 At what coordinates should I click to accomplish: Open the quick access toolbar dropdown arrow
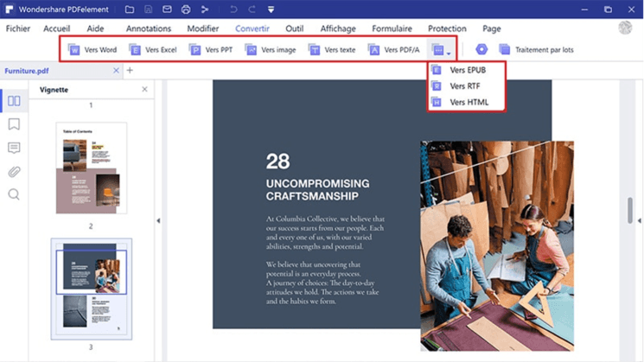pos(271,10)
